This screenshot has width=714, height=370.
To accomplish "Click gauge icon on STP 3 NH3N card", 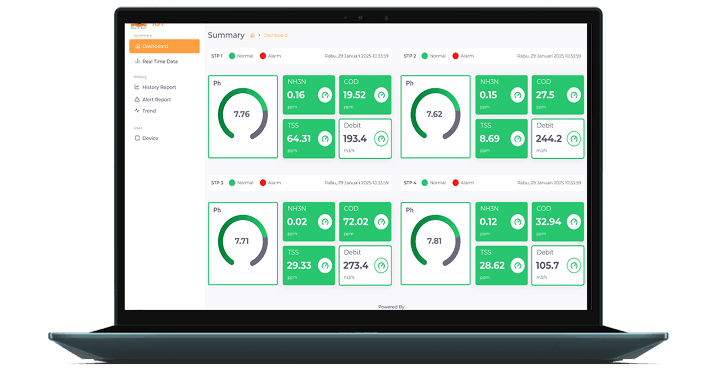I will point(325,222).
